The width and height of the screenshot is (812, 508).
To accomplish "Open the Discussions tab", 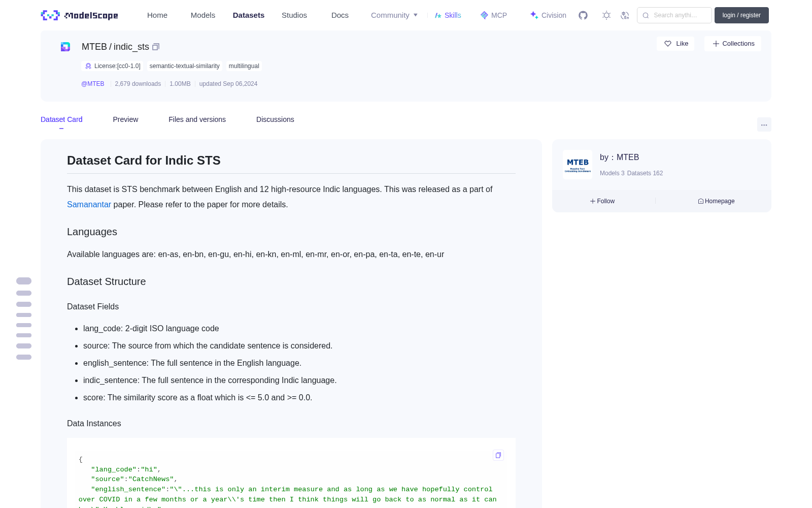I will [x=275, y=119].
